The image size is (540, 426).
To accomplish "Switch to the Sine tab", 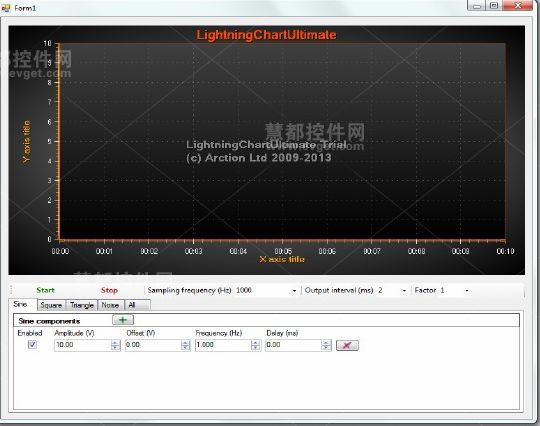I will point(22,304).
